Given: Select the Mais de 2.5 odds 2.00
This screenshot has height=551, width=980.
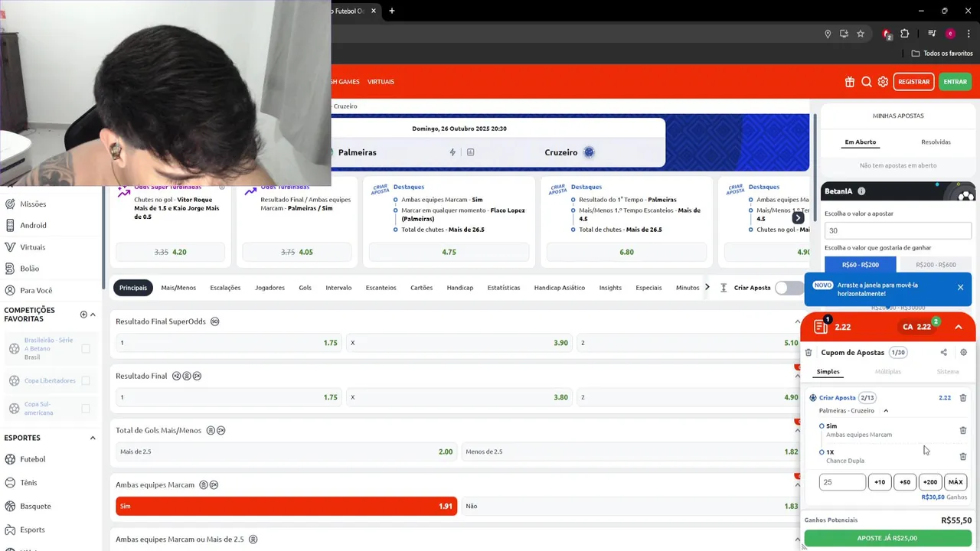Looking at the screenshot, I should 286,452.
